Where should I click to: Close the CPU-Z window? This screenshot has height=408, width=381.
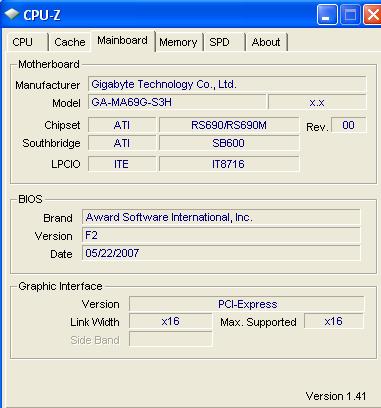coord(372,14)
